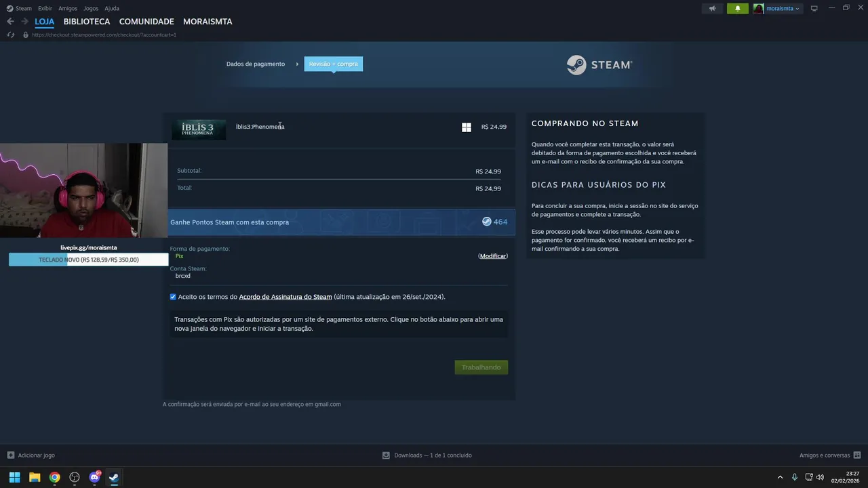Expand the moraismta account dropdown
The width and height of the screenshot is (868, 488).
point(783,8)
